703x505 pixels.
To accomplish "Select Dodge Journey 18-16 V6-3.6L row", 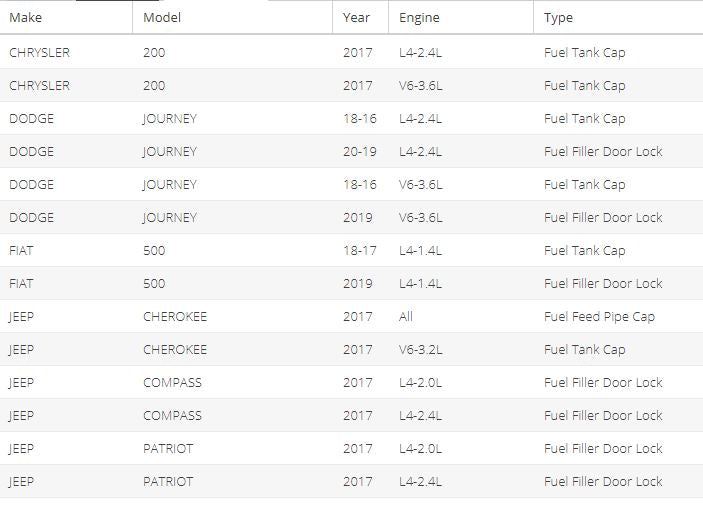I will [x=352, y=184].
